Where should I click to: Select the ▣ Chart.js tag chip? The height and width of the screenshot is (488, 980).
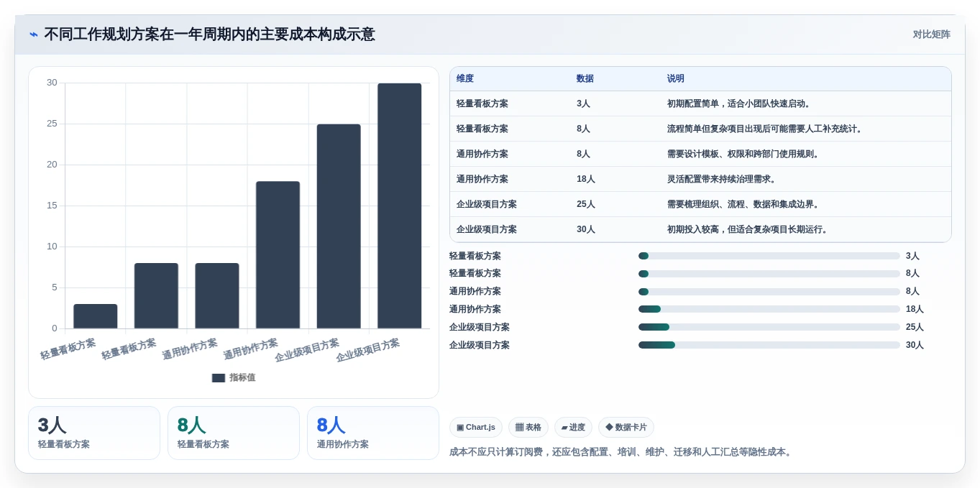click(476, 428)
